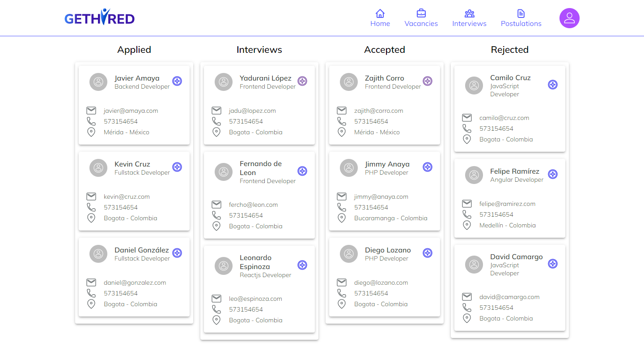Select the Vacancies briefcase icon
The width and height of the screenshot is (644, 355).
421,13
